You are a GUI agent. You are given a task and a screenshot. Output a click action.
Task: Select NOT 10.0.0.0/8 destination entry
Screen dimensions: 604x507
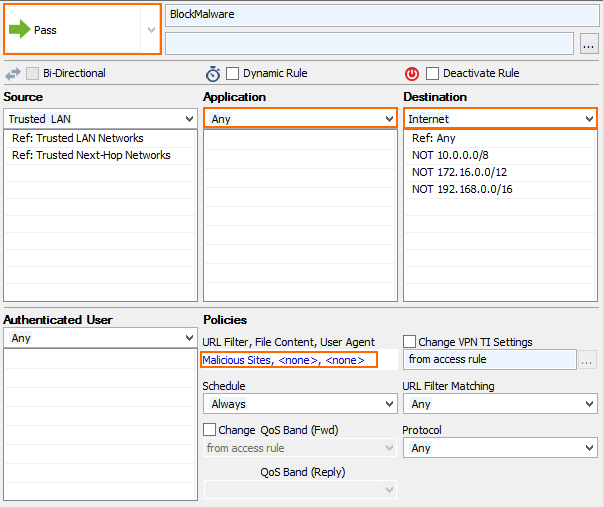[x=500, y=155]
